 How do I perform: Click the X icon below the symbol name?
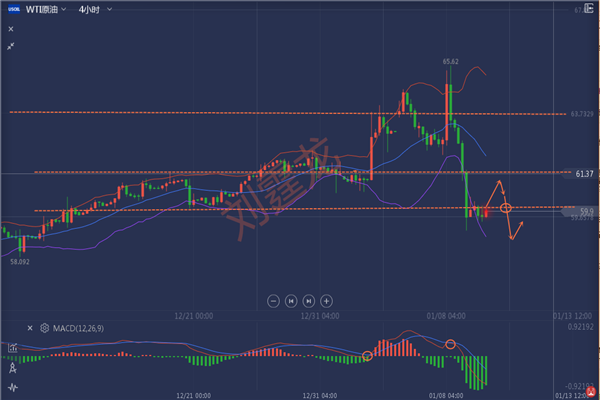click(11, 29)
